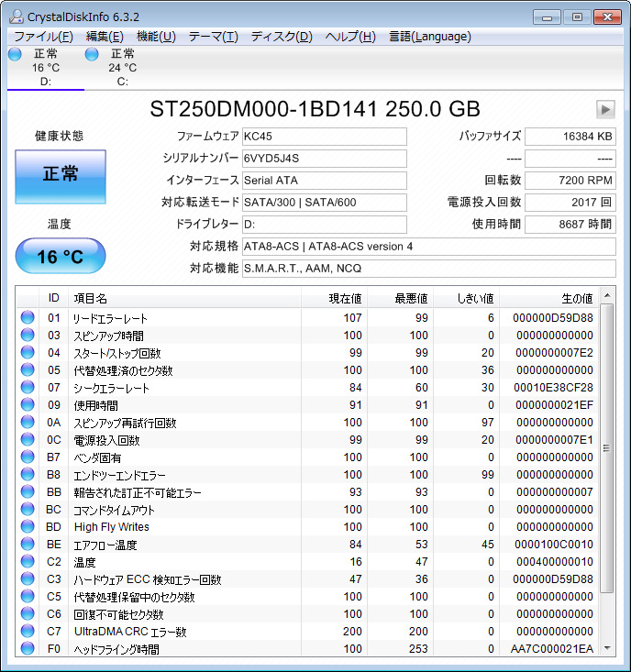Click the 正常 health status button
631x672 pixels.
tap(61, 177)
